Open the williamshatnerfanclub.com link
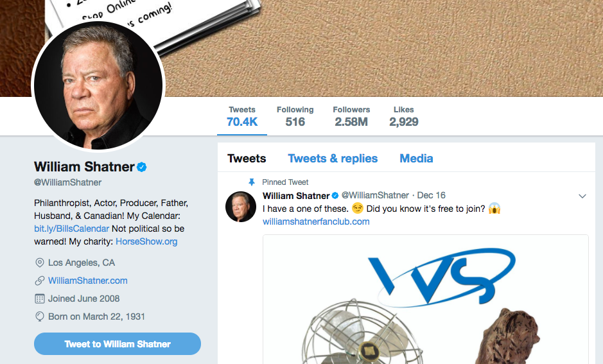Viewport: 603px width, 364px height. pyautogui.click(x=316, y=221)
